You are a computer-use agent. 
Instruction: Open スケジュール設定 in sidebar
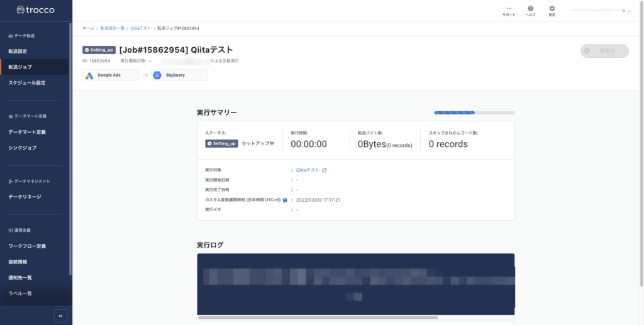26,82
